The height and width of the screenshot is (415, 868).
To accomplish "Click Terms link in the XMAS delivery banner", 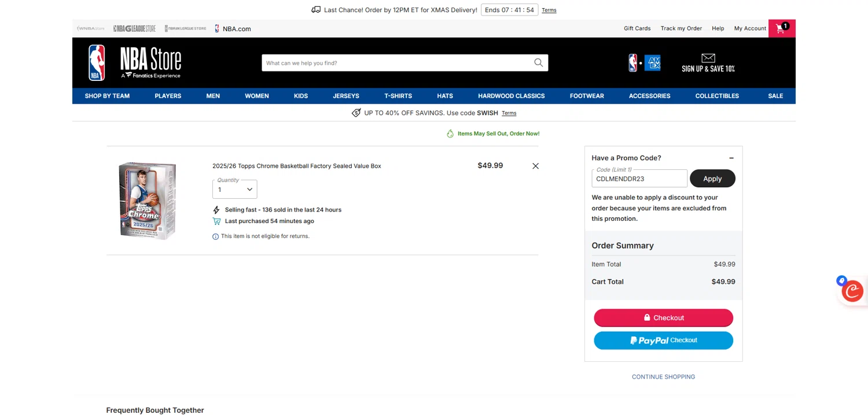I will coord(549,10).
